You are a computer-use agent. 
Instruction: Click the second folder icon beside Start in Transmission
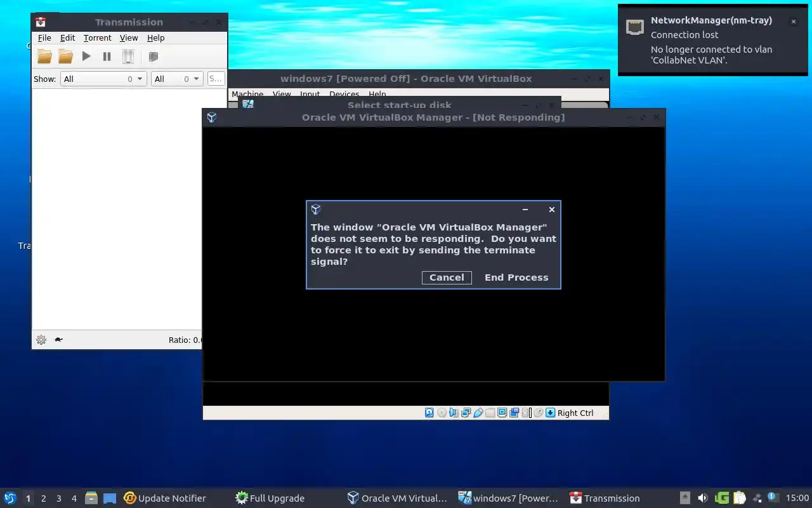click(65, 57)
